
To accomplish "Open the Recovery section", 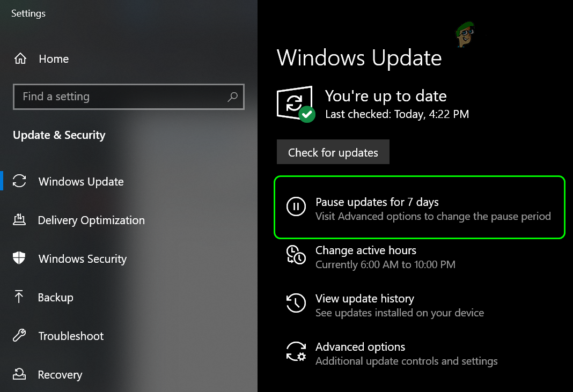I will coord(60,375).
